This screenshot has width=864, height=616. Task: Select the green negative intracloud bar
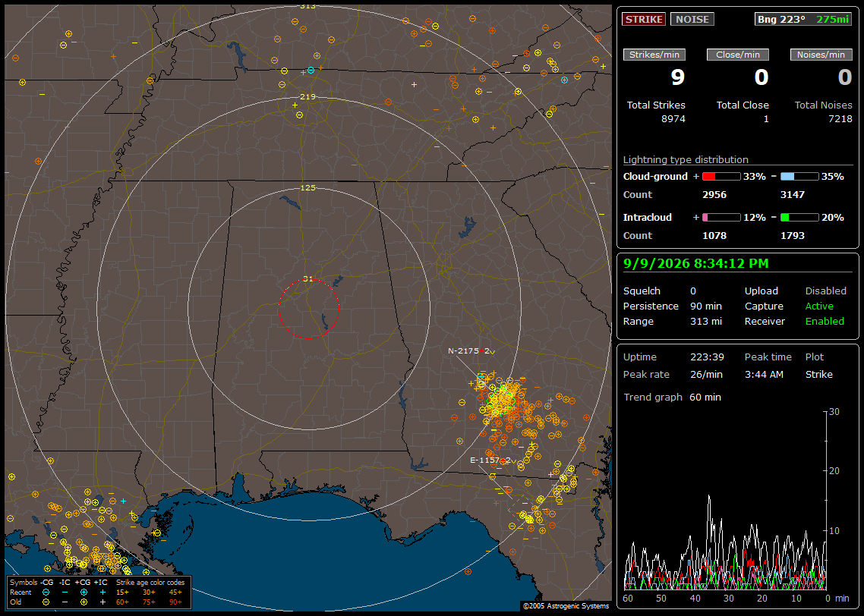[799, 218]
